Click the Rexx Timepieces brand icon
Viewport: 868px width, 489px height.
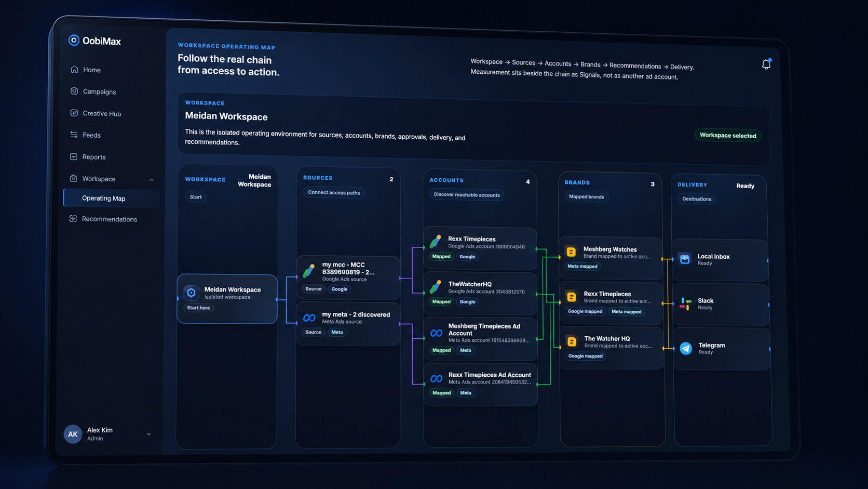point(572,297)
